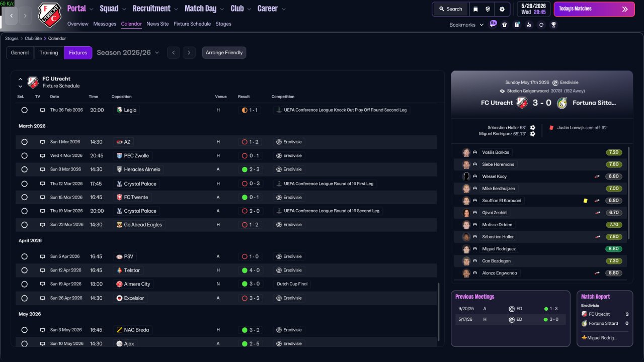
Task: Click the substitution arrow icon for Wessel Kooy
Action: coord(598,176)
